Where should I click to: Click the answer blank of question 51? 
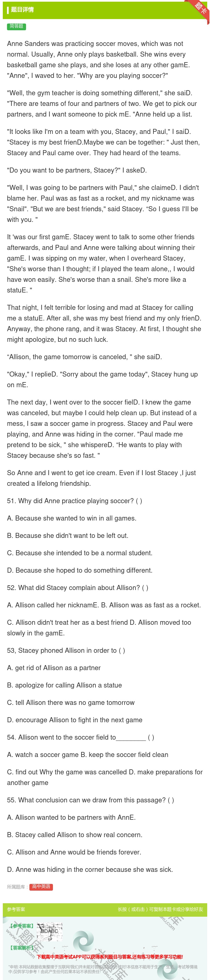tap(139, 501)
